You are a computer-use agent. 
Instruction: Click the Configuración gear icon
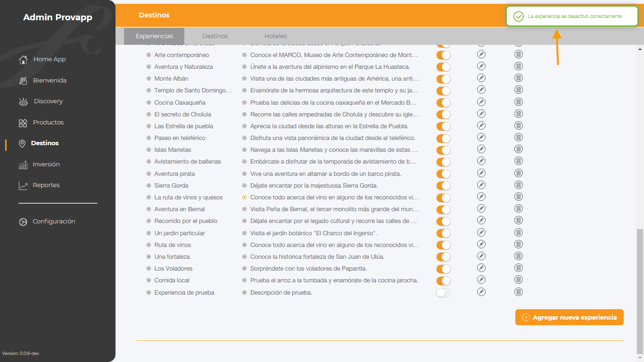click(23, 222)
